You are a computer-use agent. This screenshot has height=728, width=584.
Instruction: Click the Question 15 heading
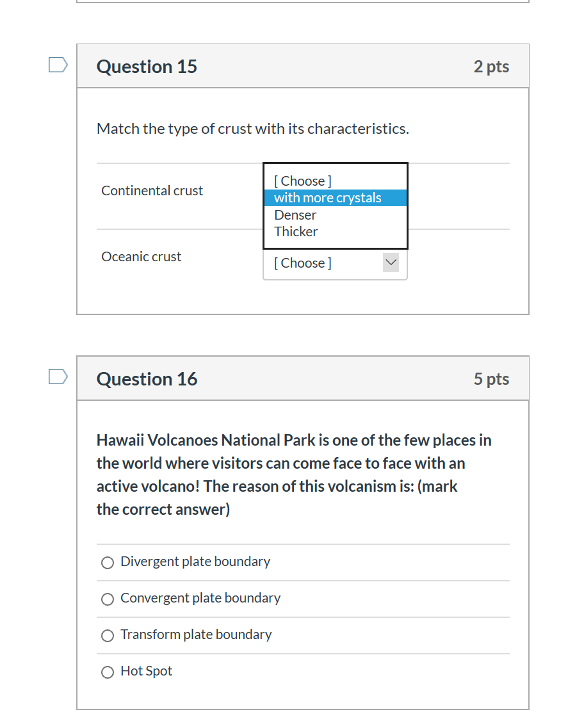147,67
